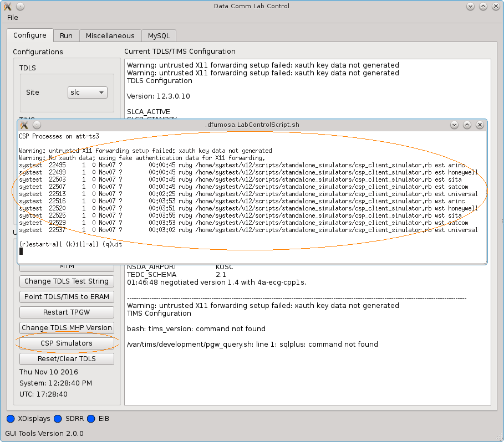
Task: Click the 'negotiated version 1.4' line
Action: (x=217, y=282)
